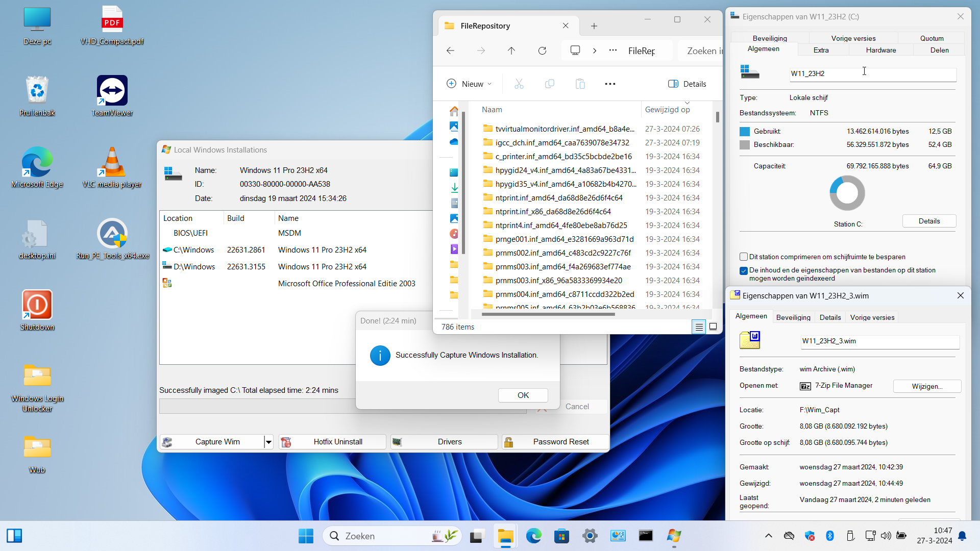
Task: Click the Wijzigen... button
Action: pyautogui.click(x=927, y=386)
